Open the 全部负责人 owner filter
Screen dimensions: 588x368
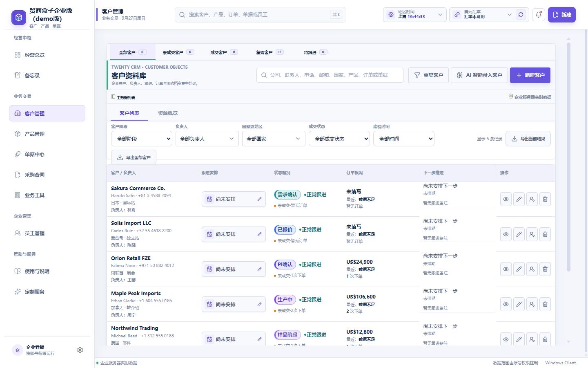(207, 139)
